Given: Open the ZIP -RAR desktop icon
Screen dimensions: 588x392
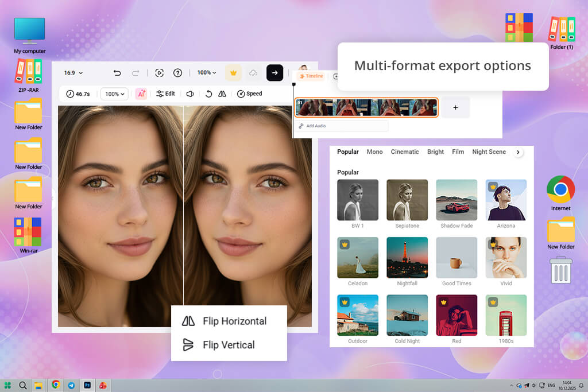Looking at the screenshot, I should 29,76.
